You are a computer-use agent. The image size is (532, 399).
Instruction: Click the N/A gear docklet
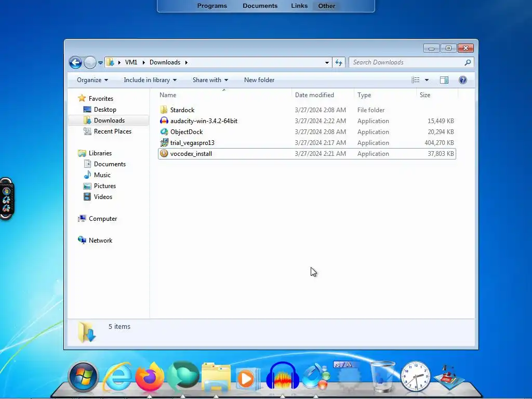click(x=349, y=377)
